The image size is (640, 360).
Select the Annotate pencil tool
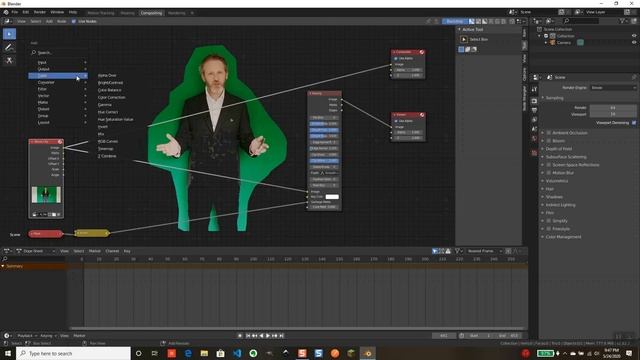point(9,47)
